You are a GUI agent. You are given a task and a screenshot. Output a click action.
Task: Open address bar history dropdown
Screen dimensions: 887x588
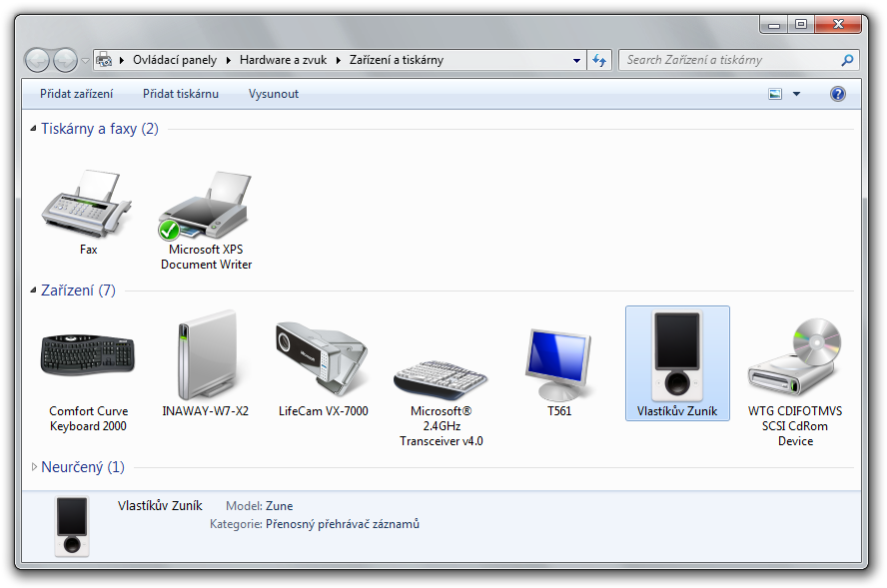click(x=576, y=60)
